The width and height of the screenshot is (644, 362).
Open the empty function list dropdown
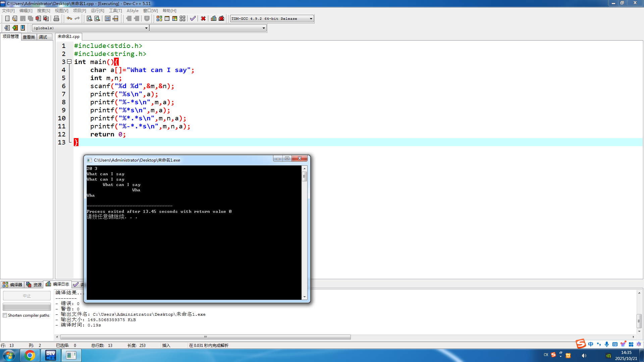(264, 28)
